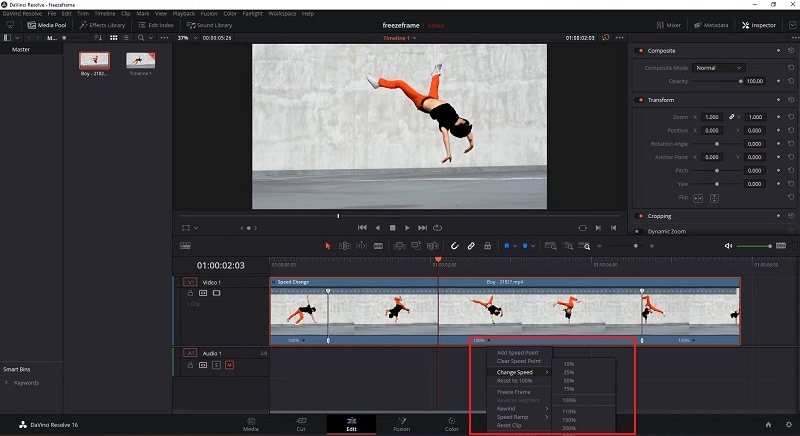This screenshot has width=800, height=436.
Task: Mute the Audio 1 track with M
Action: tap(229, 365)
